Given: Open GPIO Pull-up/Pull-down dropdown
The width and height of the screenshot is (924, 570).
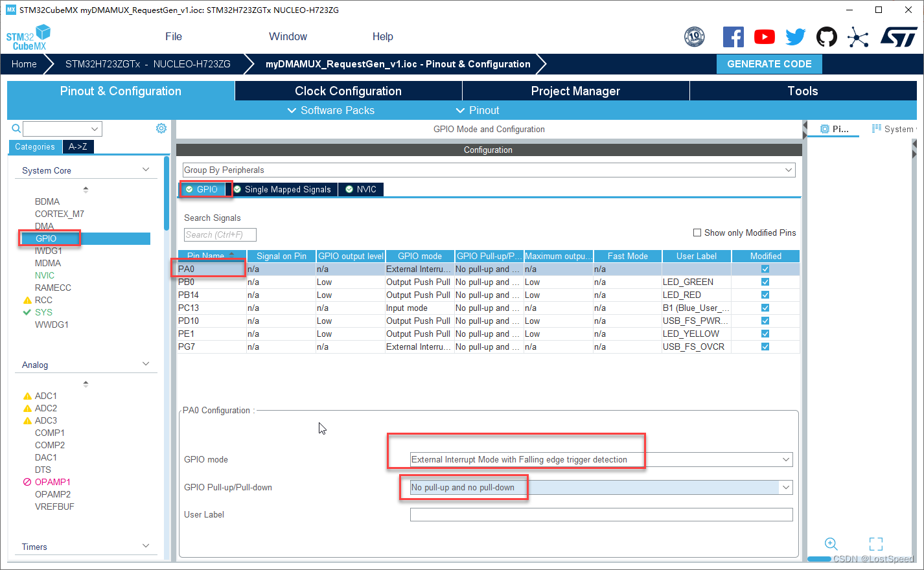Looking at the screenshot, I should (601, 487).
